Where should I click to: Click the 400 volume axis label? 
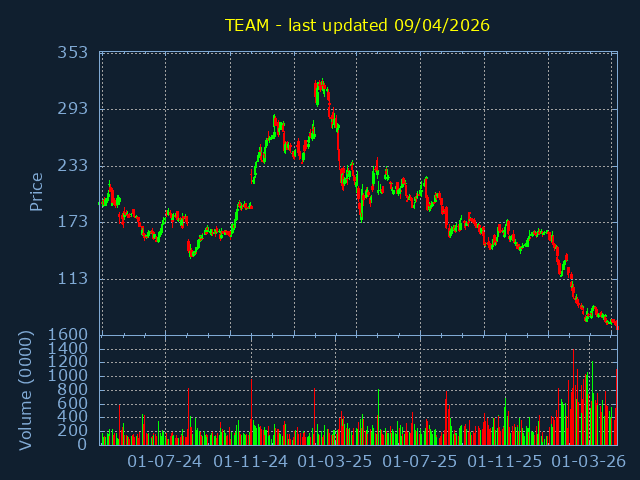[73, 417]
